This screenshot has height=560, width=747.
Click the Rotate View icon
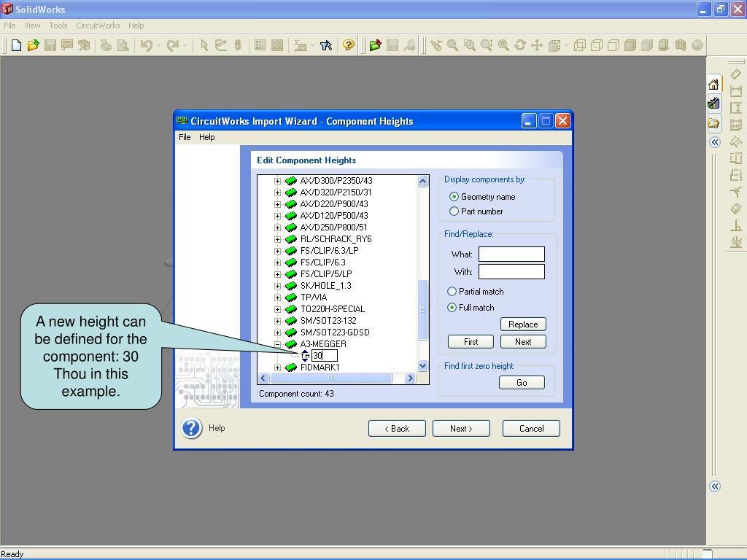click(x=520, y=45)
